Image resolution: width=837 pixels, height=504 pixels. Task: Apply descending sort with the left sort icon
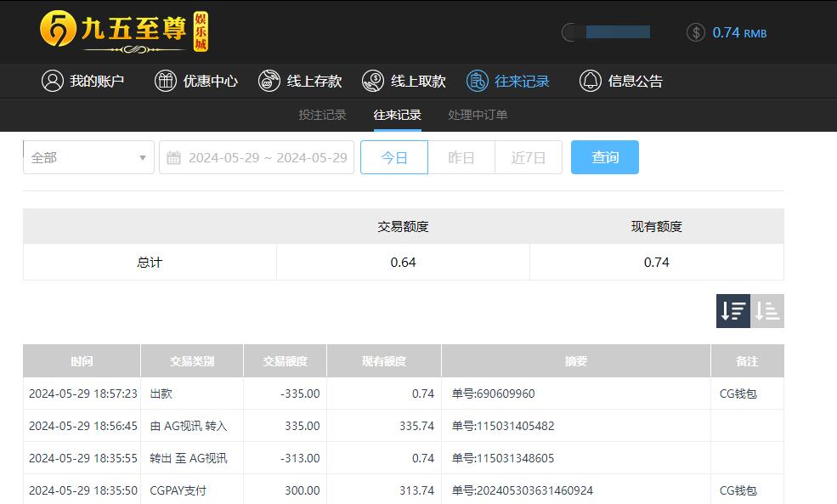click(732, 311)
